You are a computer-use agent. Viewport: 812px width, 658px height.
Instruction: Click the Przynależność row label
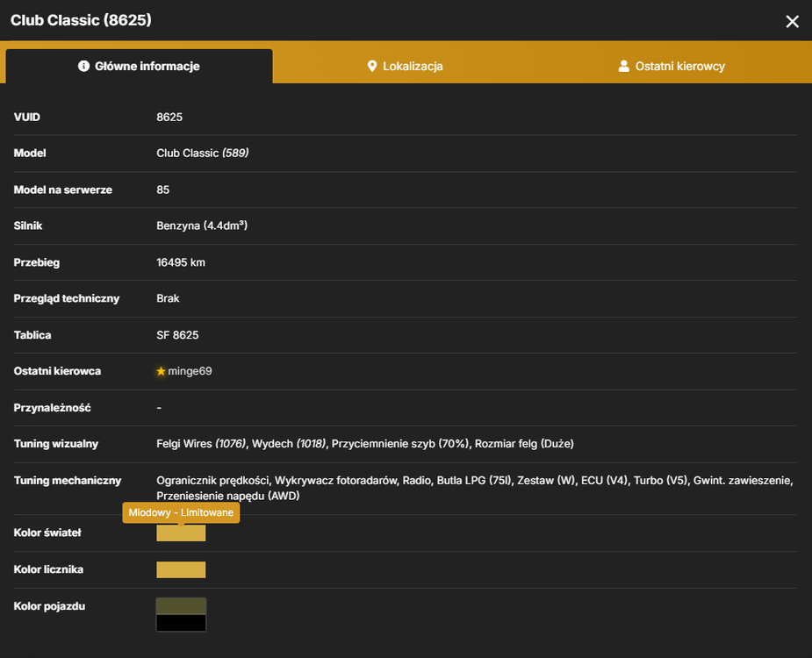pyautogui.click(x=53, y=408)
